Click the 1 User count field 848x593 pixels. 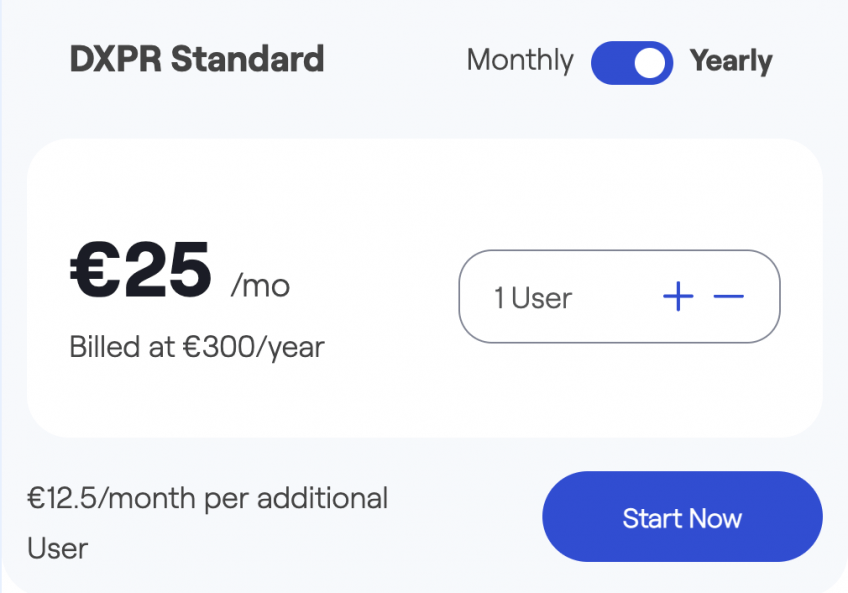click(x=533, y=298)
